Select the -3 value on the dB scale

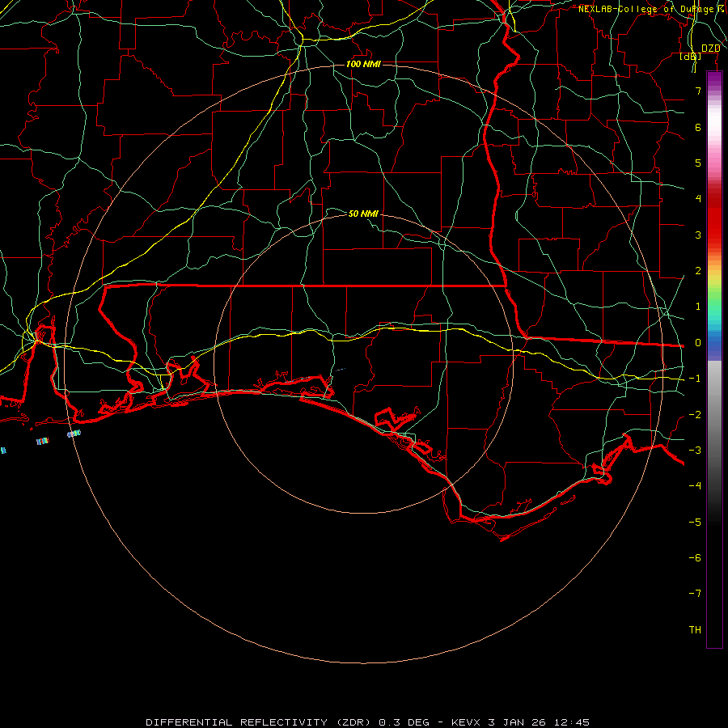click(695, 450)
